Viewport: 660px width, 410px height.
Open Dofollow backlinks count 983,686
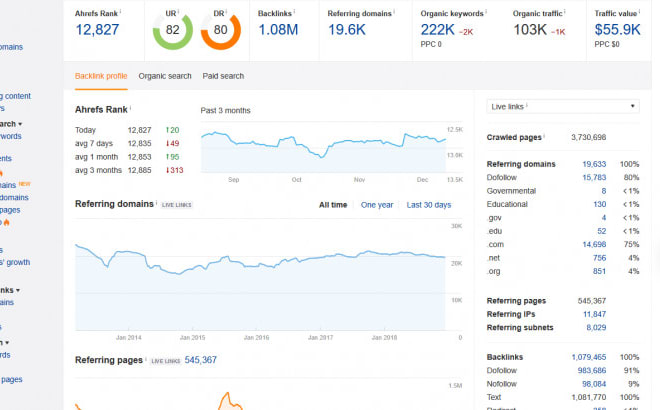(591, 371)
